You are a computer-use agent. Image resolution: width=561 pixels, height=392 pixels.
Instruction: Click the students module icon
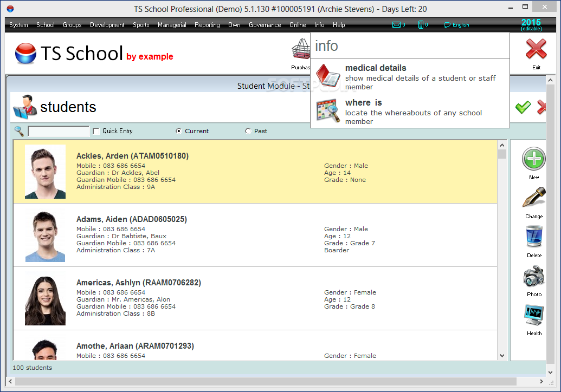25,107
